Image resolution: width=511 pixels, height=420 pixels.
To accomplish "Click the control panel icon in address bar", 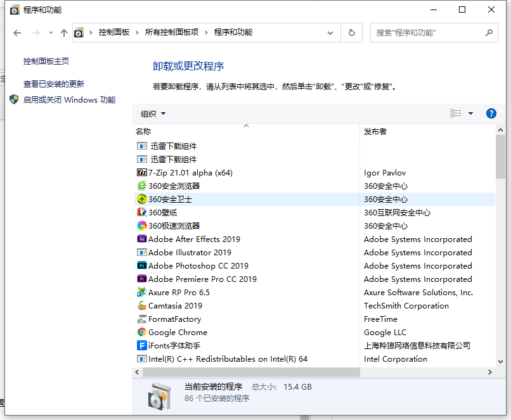I will coord(79,32).
